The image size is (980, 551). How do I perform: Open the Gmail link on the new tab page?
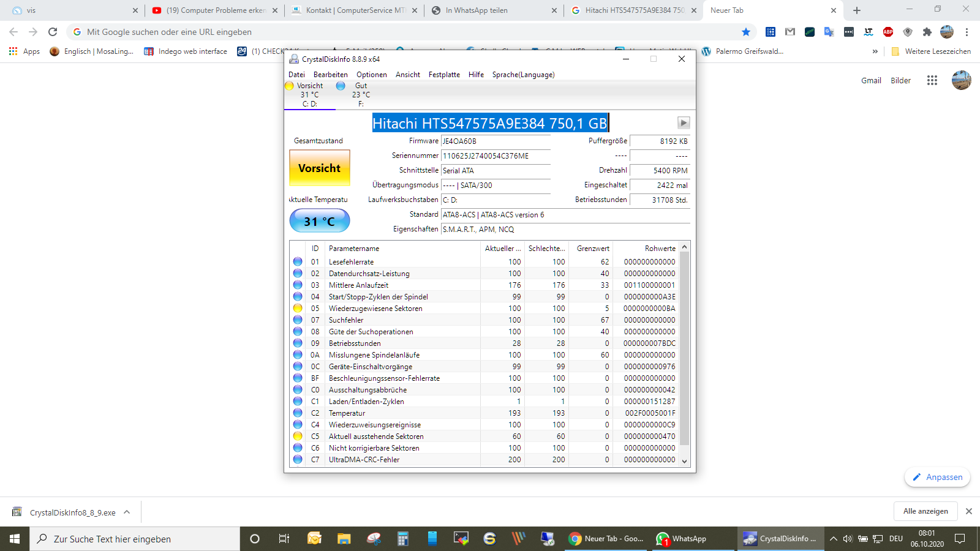(x=871, y=80)
